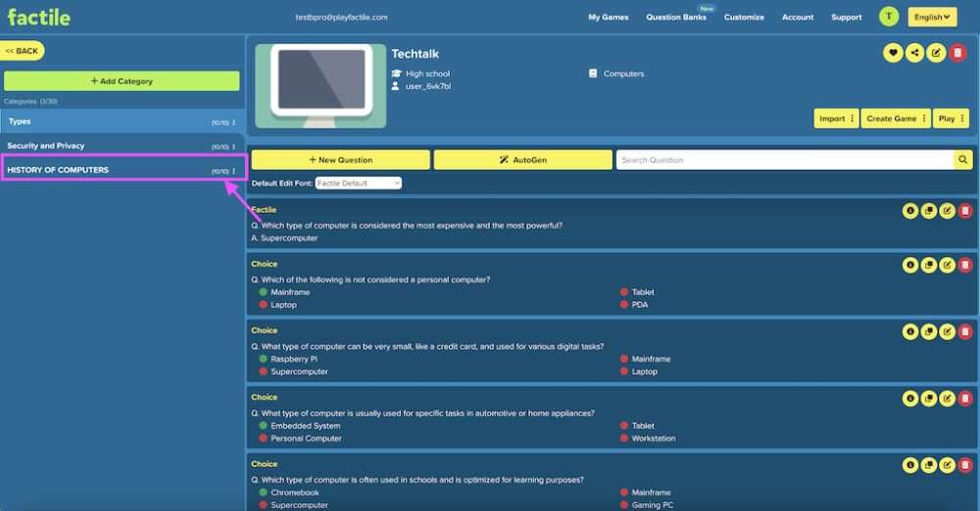Open the user avatar T icon
Viewport: 980px width, 511px height.
pyautogui.click(x=888, y=17)
